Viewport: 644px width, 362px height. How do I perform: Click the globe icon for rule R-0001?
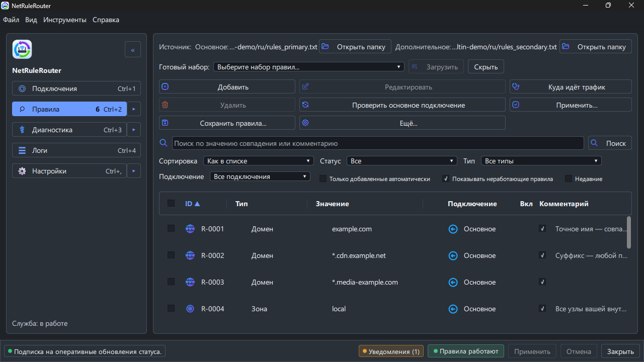190,229
